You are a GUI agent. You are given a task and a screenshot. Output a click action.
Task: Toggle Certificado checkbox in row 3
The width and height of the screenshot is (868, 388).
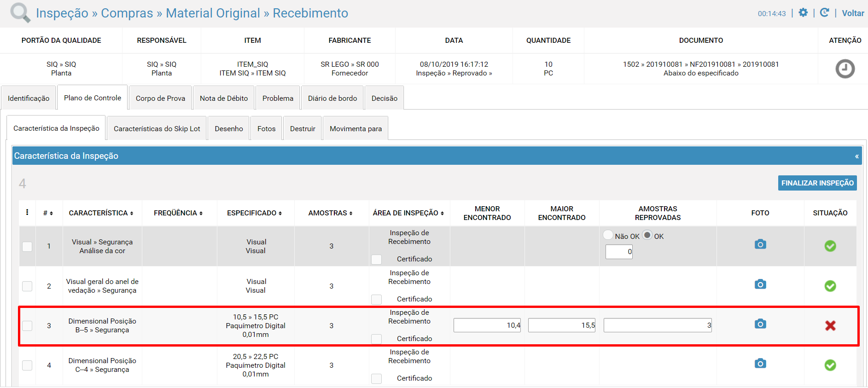click(x=377, y=339)
